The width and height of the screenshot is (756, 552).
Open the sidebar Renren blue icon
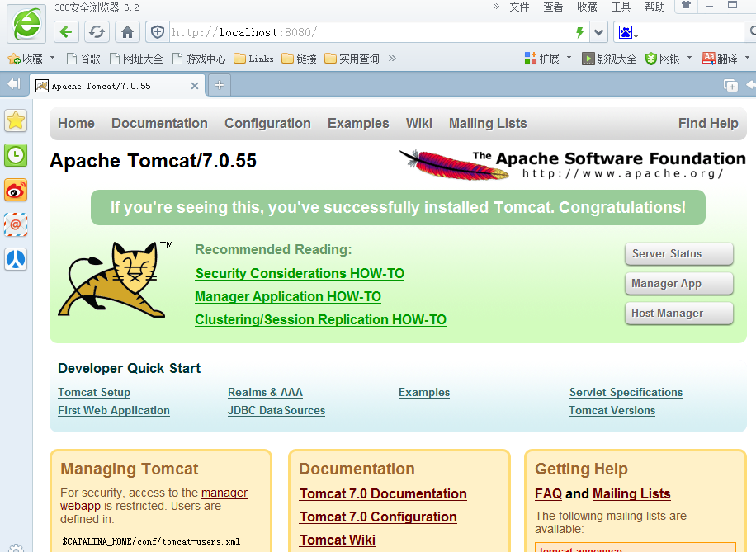click(16, 259)
